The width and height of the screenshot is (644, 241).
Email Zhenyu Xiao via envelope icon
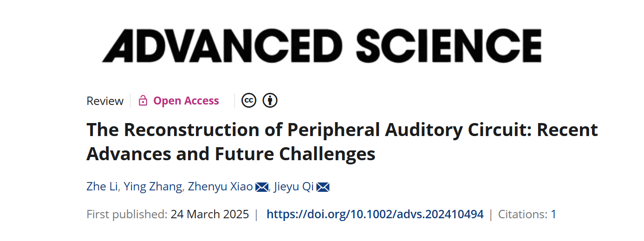pos(262,187)
